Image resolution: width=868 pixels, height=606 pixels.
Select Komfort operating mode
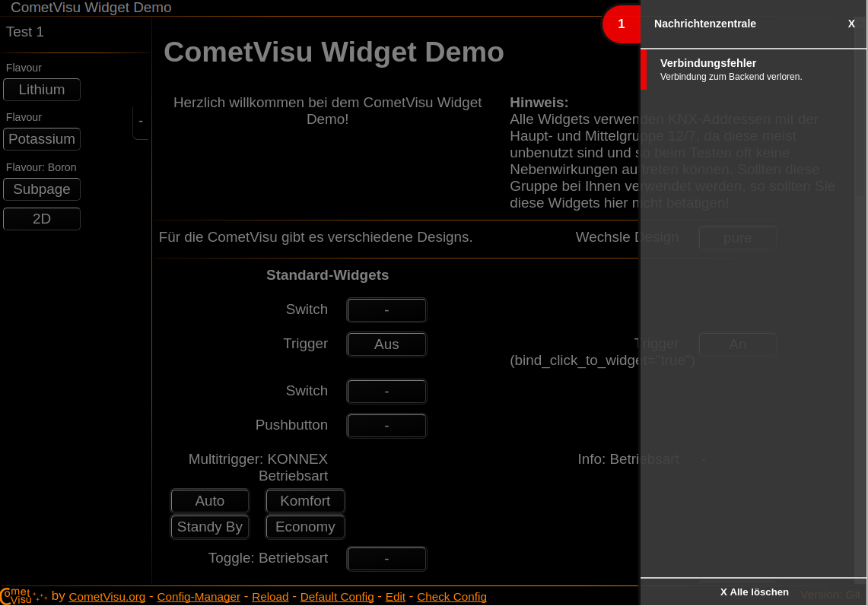click(x=305, y=501)
